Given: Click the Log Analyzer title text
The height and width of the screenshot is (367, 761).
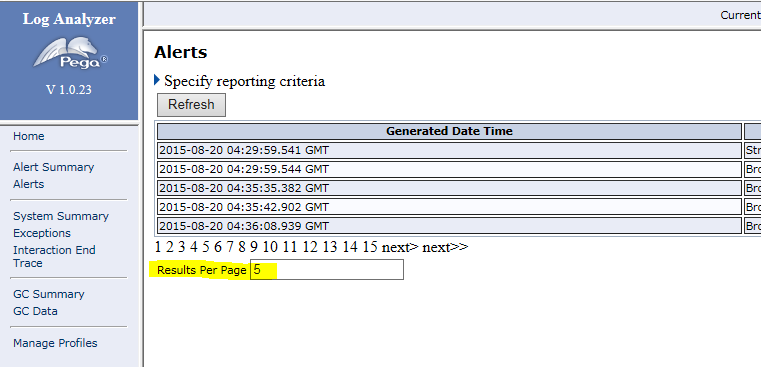Looking at the screenshot, I should coord(69,19).
